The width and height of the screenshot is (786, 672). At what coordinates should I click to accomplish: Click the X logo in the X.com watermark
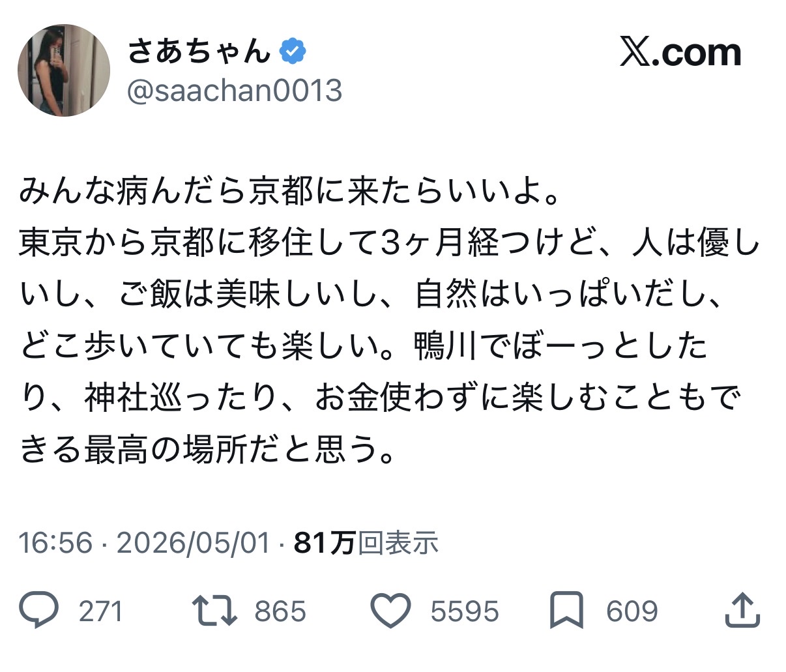[x=635, y=53]
